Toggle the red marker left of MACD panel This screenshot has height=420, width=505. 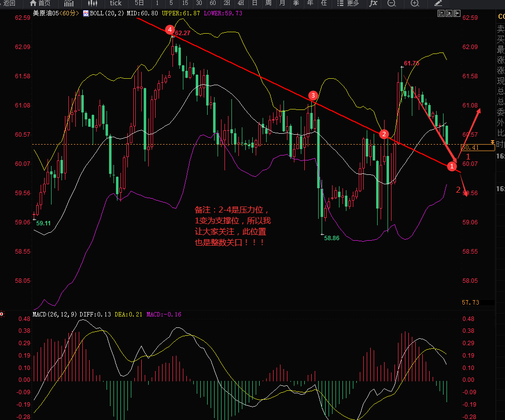pos(2,314)
